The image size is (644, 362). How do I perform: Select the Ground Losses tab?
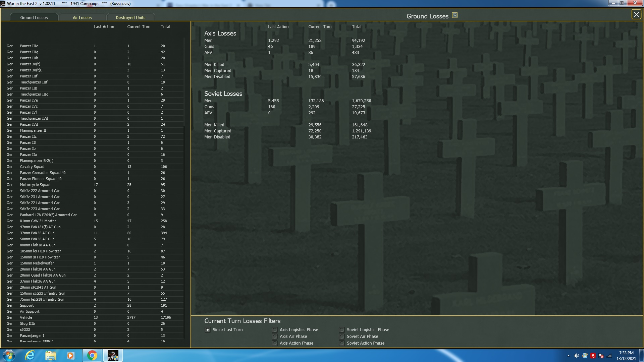[34, 17]
